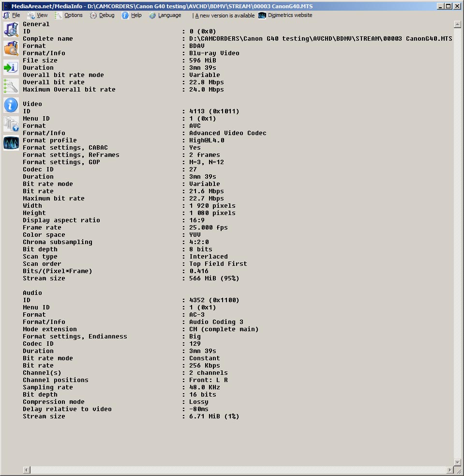The height and width of the screenshot is (476, 464).
Task: Click the blue About info icon in sidebar
Action: click(11, 105)
